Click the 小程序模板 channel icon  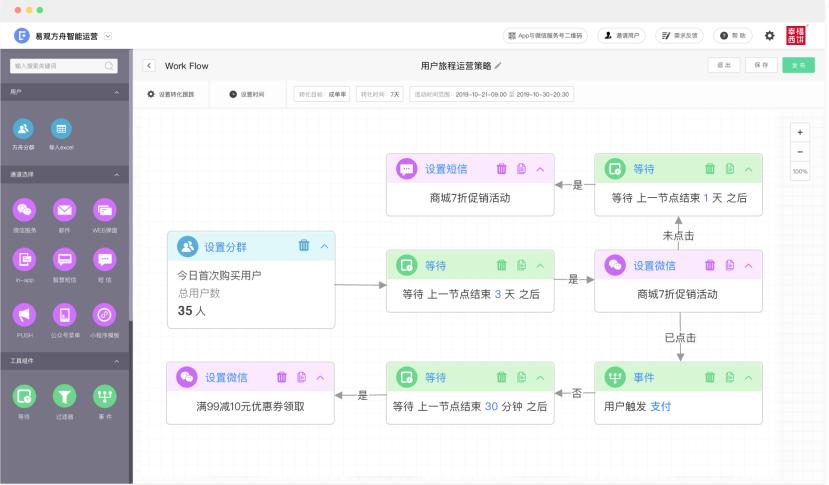(x=105, y=315)
